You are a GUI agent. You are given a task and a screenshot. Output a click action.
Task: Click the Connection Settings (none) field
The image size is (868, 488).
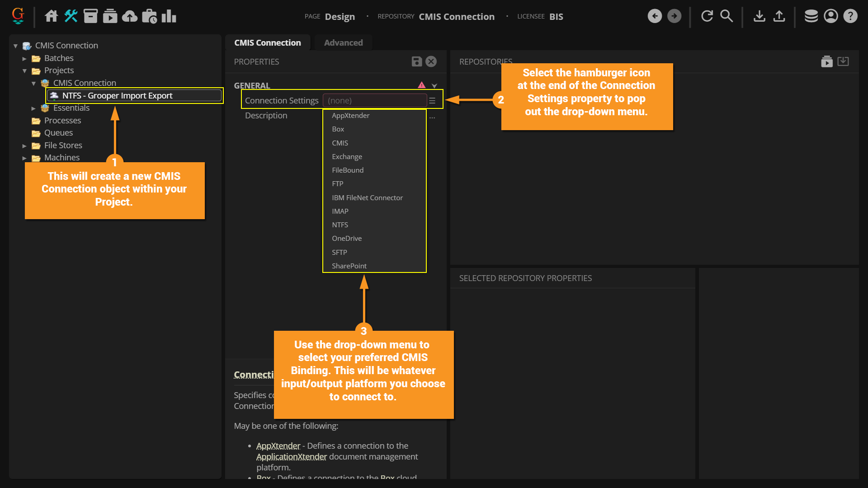coord(374,101)
